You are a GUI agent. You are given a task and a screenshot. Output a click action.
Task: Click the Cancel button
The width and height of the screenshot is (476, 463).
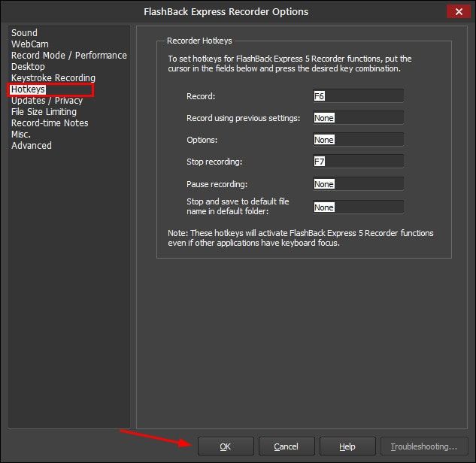[x=287, y=446]
